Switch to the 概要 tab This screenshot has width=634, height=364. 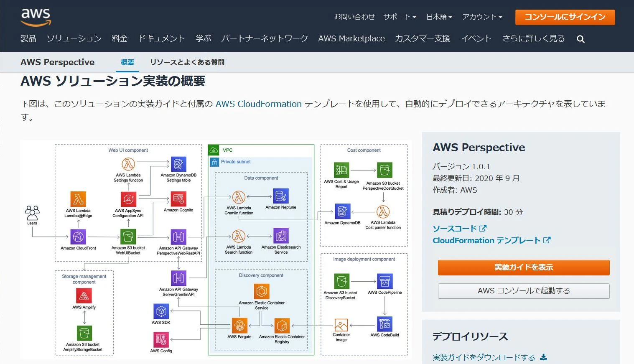pyautogui.click(x=127, y=62)
